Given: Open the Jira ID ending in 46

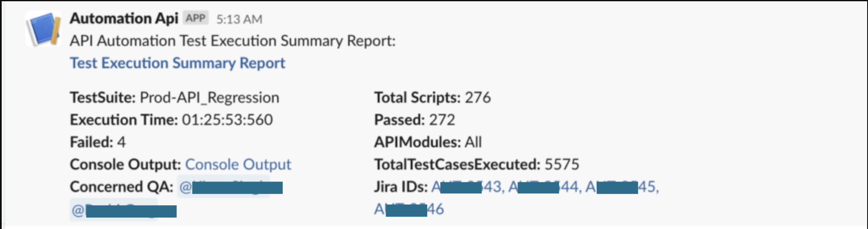Looking at the screenshot, I should tap(409, 209).
